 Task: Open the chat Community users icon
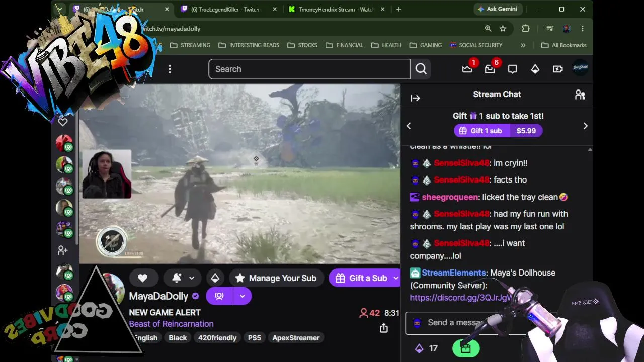pyautogui.click(x=580, y=95)
